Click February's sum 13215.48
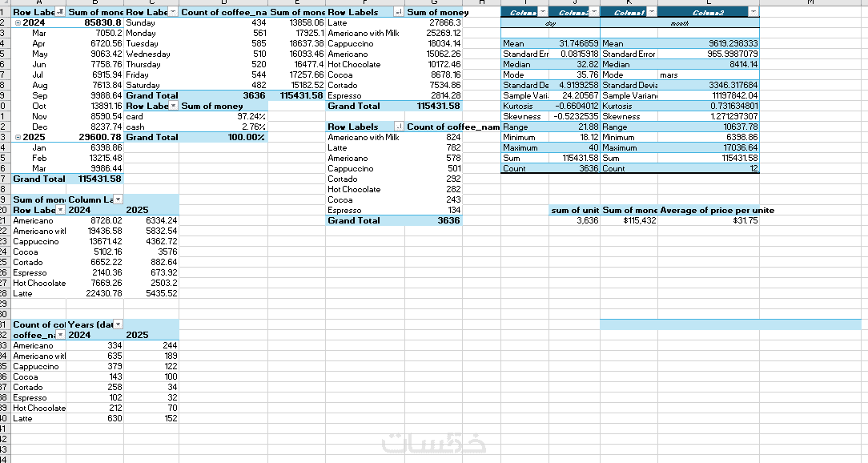 pyautogui.click(x=94, y=158)
